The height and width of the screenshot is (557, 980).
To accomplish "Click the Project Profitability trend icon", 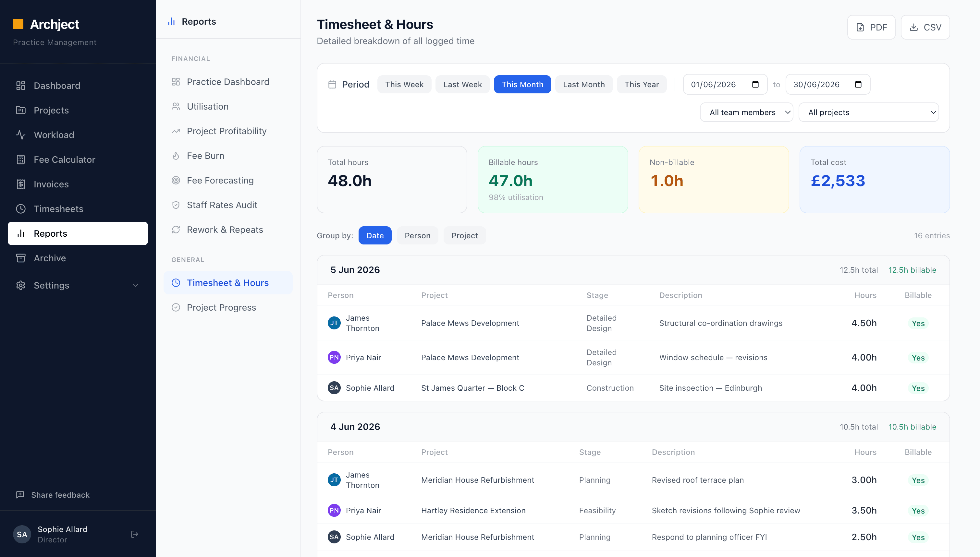I will click(176, 131).
